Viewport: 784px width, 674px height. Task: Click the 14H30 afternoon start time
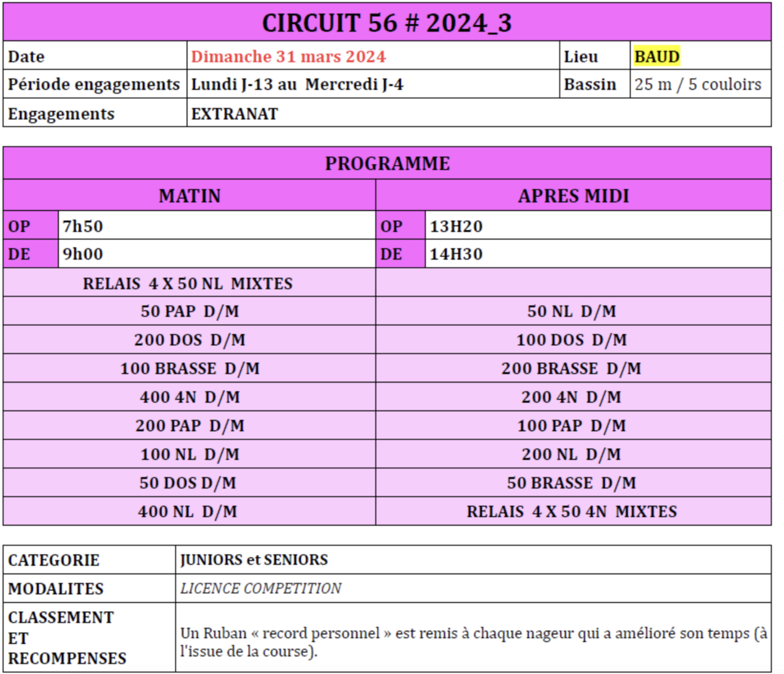click(456, 254)
